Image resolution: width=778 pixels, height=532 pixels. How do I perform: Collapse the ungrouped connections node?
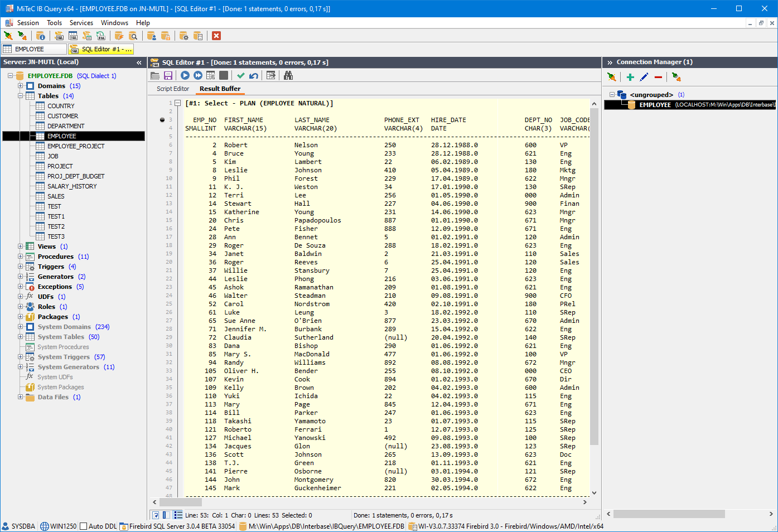coord(612,94)
